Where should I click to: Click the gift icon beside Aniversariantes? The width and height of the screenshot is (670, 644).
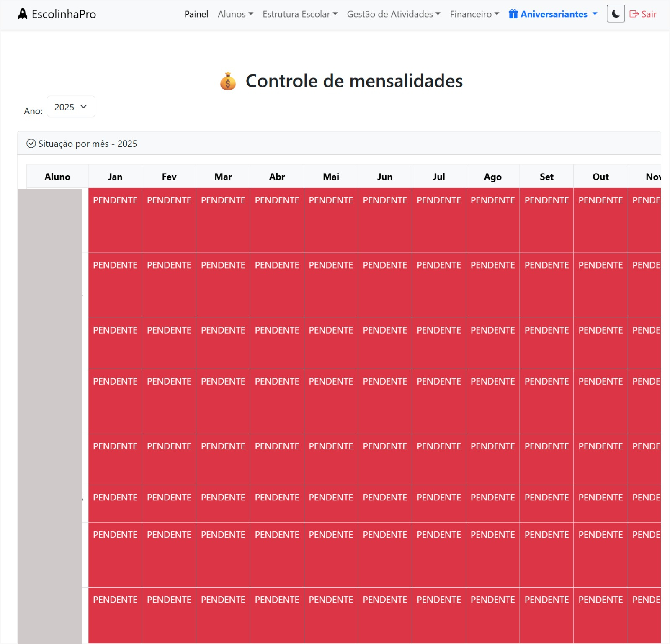point(513,14)
